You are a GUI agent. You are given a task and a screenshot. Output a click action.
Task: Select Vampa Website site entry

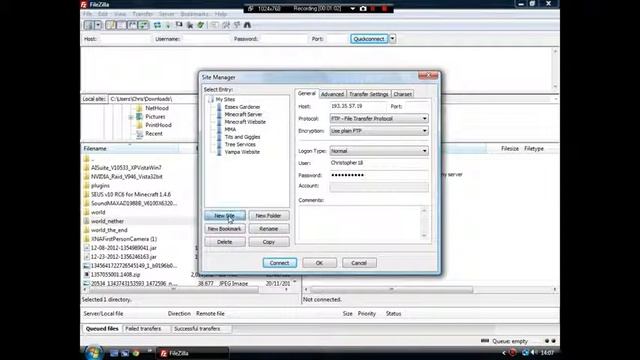click(x=242, y=152)
